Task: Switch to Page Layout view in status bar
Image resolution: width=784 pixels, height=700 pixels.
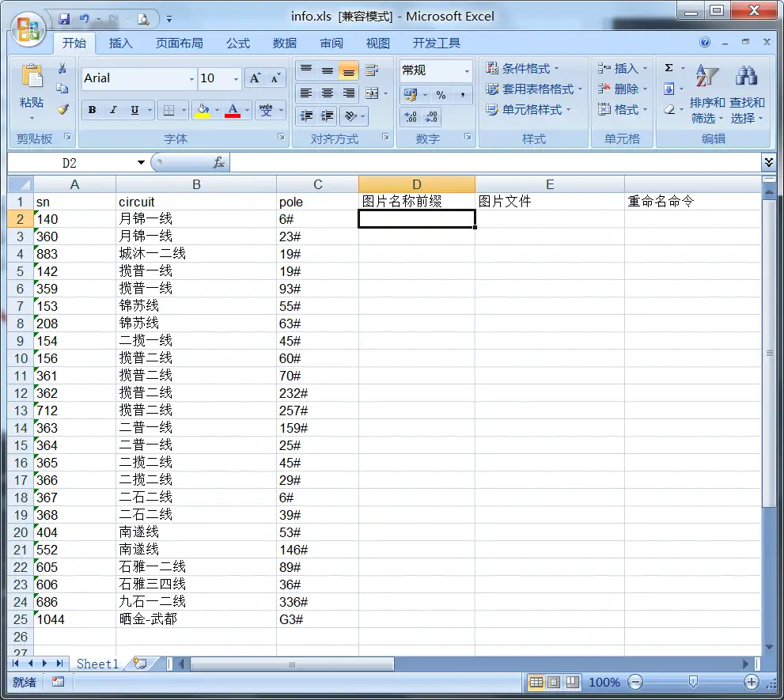Action: click(x=554, y=682)
